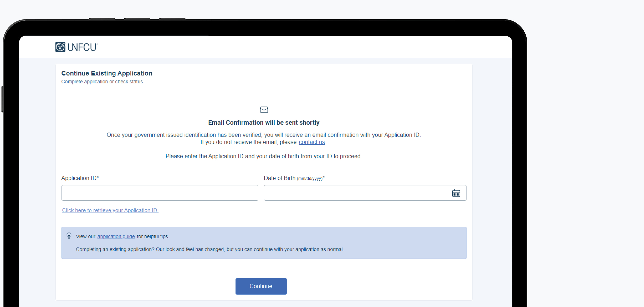This screenshot has height=307, width=644.
Task: Focus the Application ID text field
Action: (160, 193)
